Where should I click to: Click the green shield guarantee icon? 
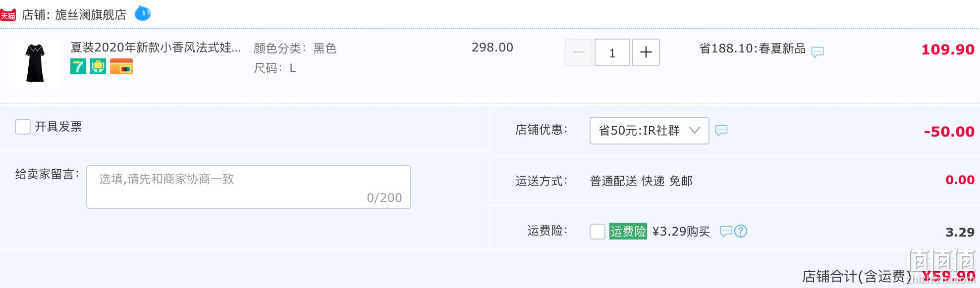pyautogui.click(x=98, y=66)
